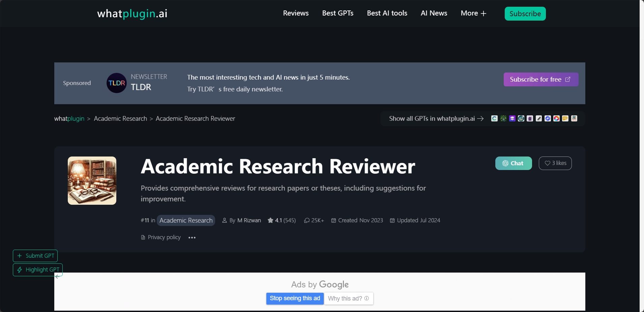Start a Chat with this GPT

pos(513,163)
